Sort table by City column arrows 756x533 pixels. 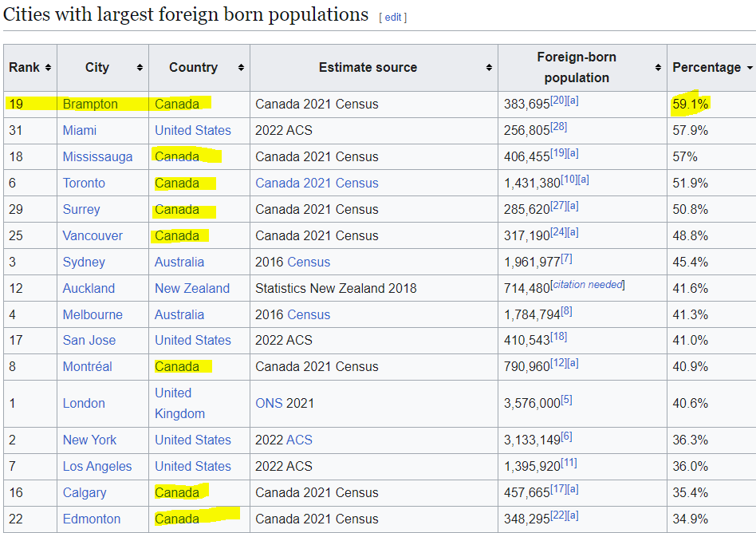[140, 68]
